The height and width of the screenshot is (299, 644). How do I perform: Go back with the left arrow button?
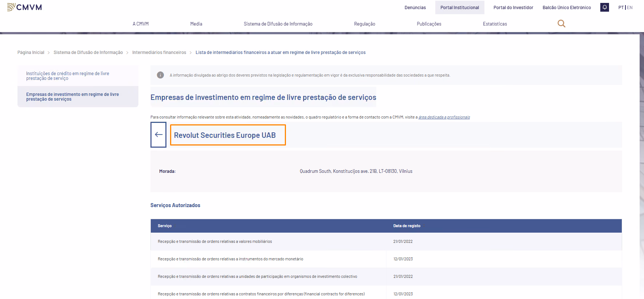(x=158, y=135)
